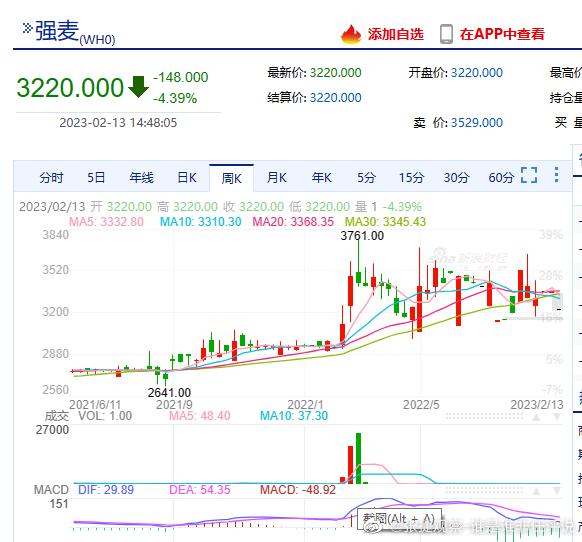Show the 60分 minute chart
582x542 pixels.
[501, 177]
